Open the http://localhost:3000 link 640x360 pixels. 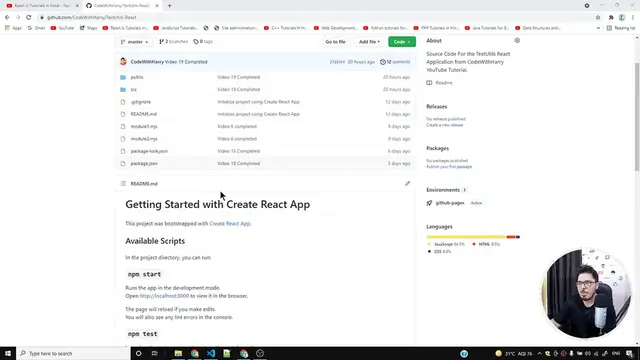pyautogui.click(x=164, y=296)
